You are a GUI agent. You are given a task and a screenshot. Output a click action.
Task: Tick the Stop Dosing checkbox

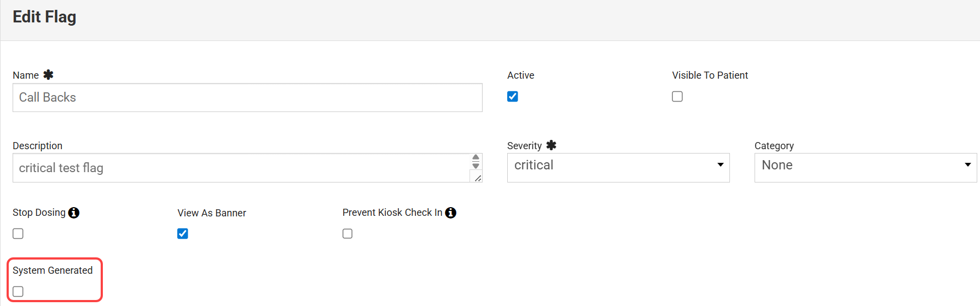[x=18, y=234]
